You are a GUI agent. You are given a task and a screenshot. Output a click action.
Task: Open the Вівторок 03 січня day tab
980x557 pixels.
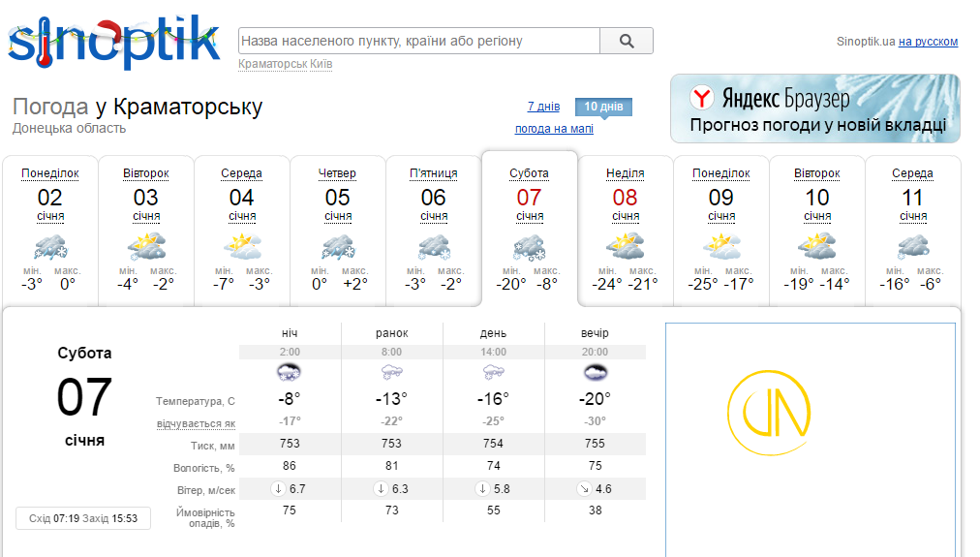tap(146, 230)
